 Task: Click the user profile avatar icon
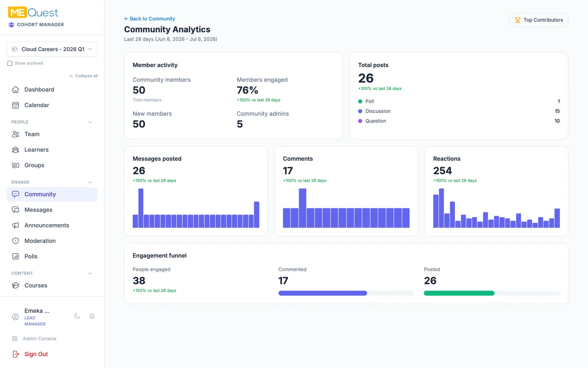point(15,317)
